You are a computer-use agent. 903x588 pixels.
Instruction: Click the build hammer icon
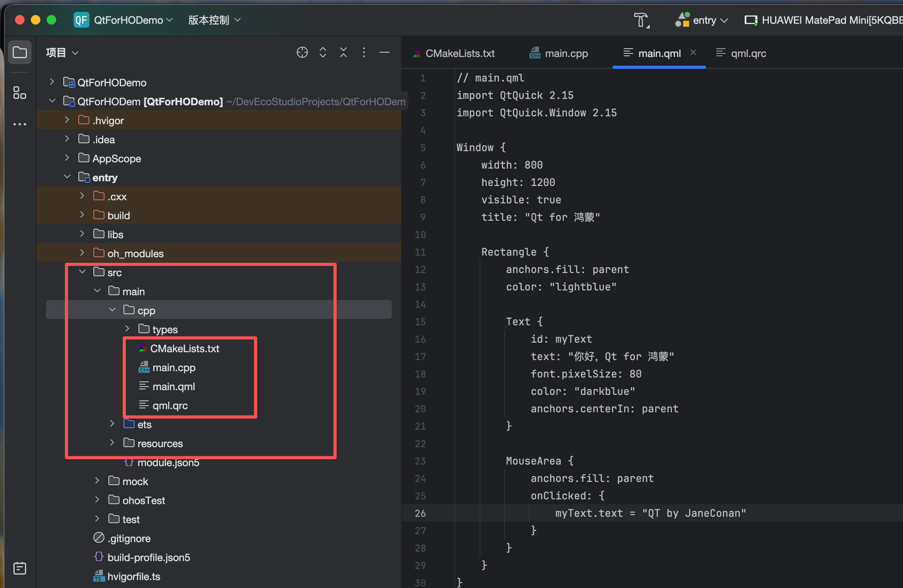click(x=641, y=20)
